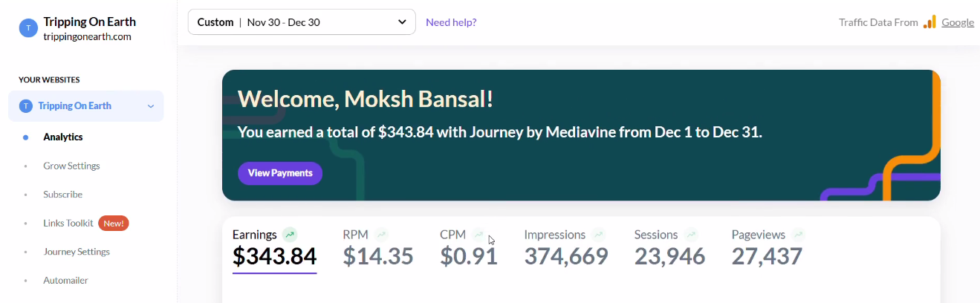
Task: Select the Earnings metric tab
Action: coord(275,249)
